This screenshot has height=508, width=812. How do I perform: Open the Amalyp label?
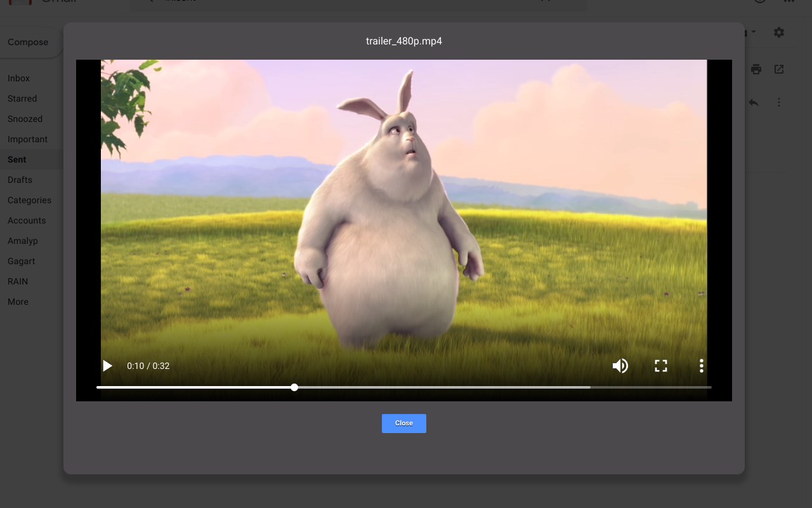pos(23,241)
